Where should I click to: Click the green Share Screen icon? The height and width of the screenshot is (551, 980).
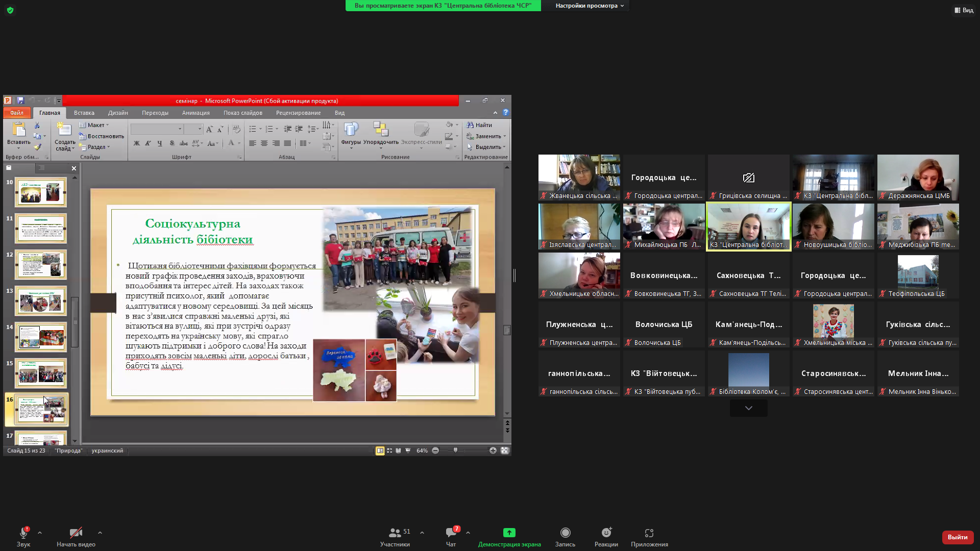(509, 533)
